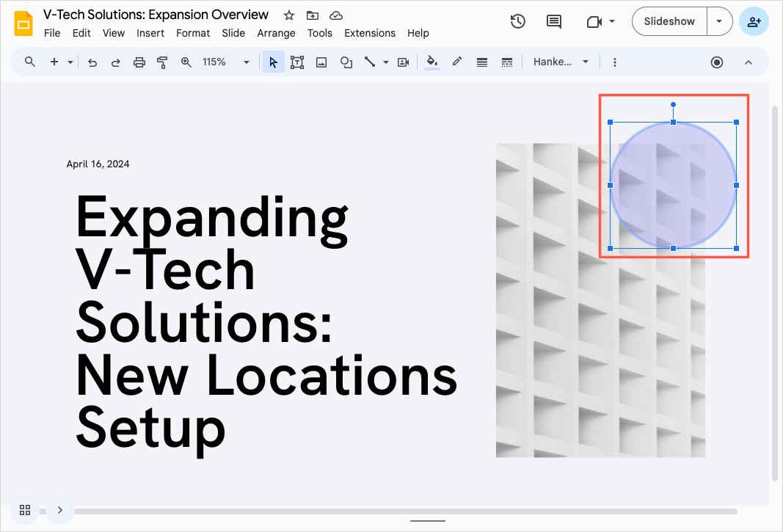
Task: Click the Paint format roller icon
Action: click(x=162, y=62)
